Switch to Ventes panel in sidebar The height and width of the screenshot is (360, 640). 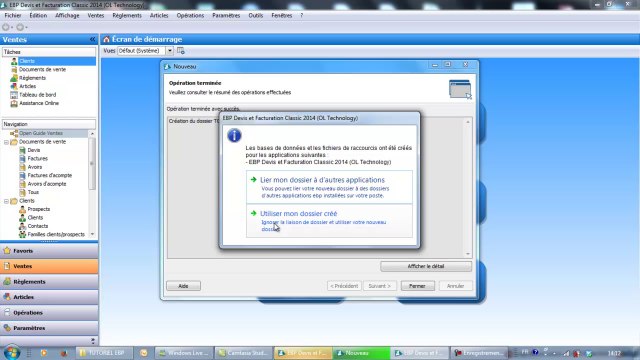pyautogui.click(x=49, y=266)
